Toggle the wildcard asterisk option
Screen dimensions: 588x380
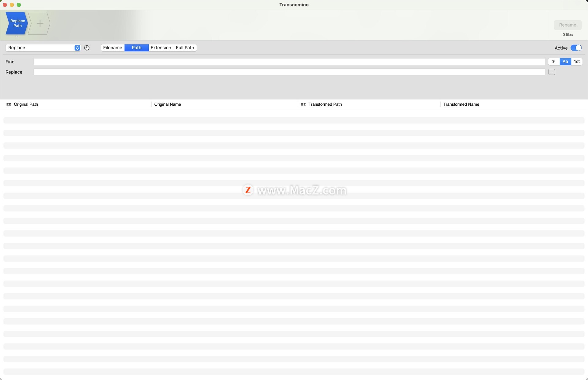[x=554, y=62]
